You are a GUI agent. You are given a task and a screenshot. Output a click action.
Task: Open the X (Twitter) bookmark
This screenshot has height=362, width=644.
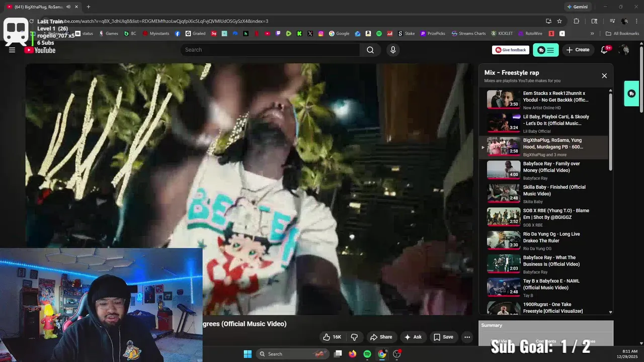click(310, 34)
